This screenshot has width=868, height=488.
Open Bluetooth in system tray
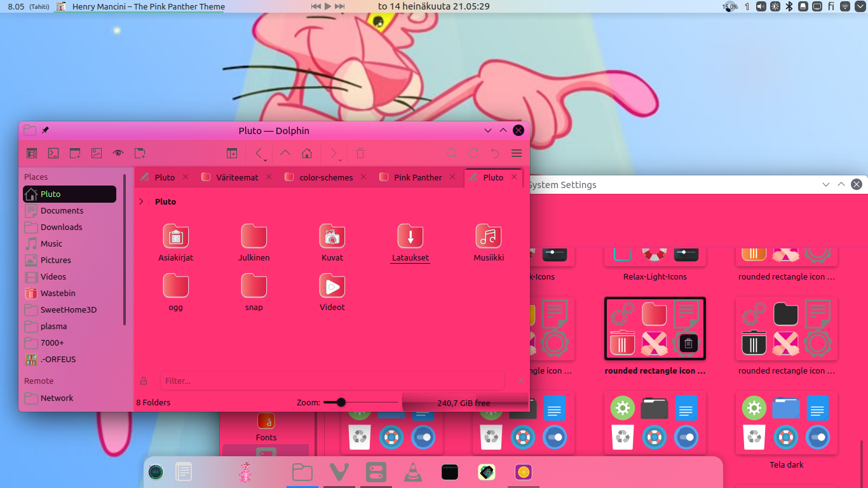pyautogui.click(x=789, y=6)
